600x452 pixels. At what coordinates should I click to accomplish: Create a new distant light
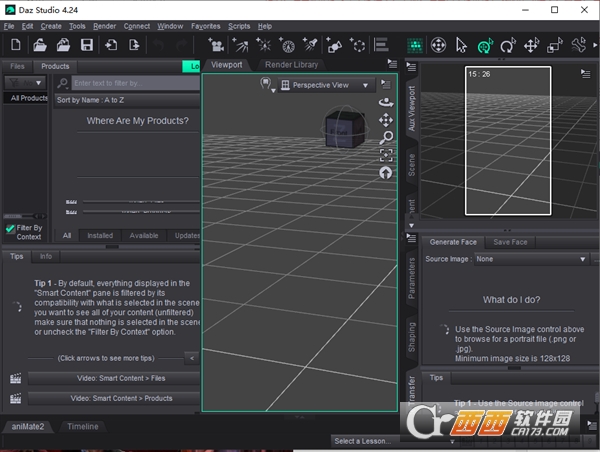240,45
